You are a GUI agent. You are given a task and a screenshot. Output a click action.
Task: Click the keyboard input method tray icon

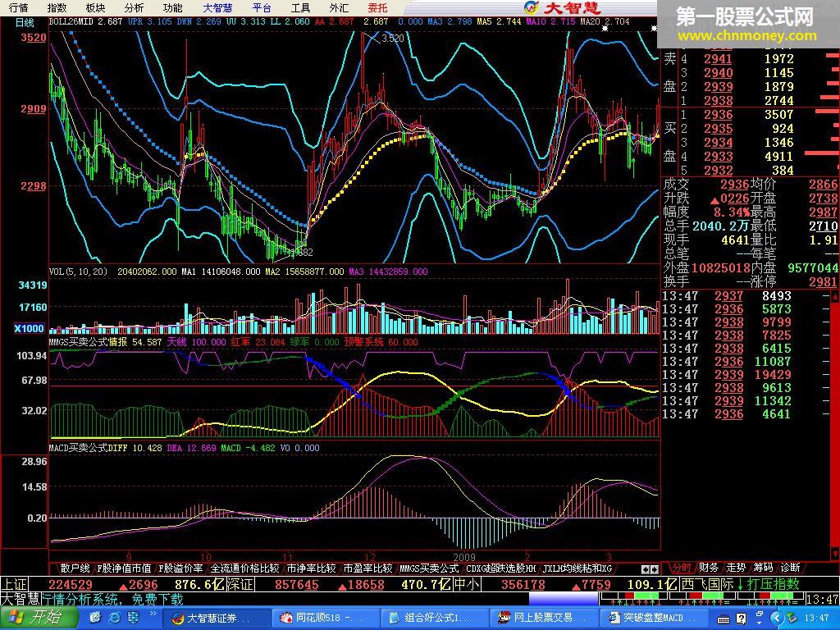pyautogui.click(x=724, y=619)
